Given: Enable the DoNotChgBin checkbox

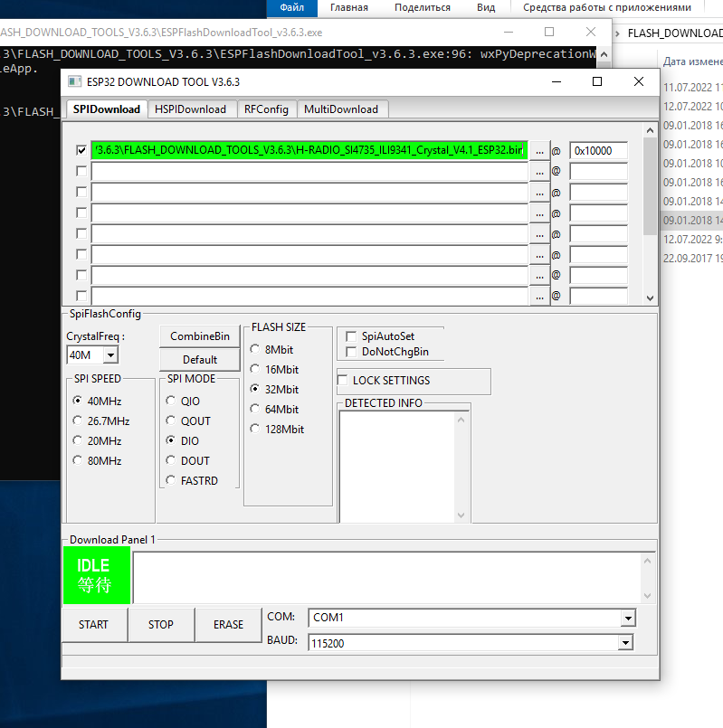Looking at the screenshot, I should pos(351,352).
